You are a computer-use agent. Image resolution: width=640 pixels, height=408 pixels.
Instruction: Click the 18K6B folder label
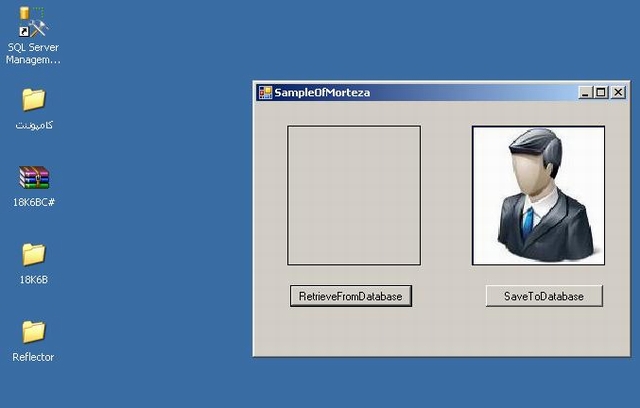pos(33,279)
